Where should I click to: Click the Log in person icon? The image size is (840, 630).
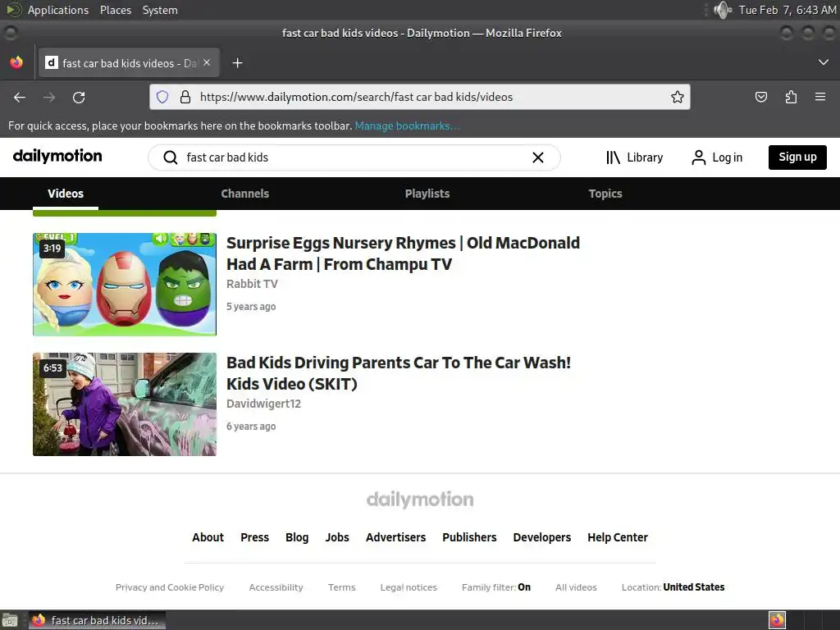pos(699,157)
